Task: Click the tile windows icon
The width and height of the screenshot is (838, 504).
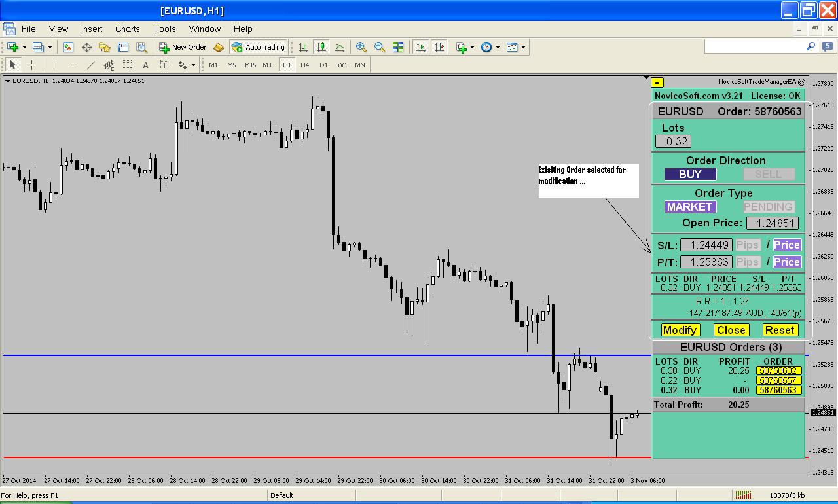Action: [398, 47]
